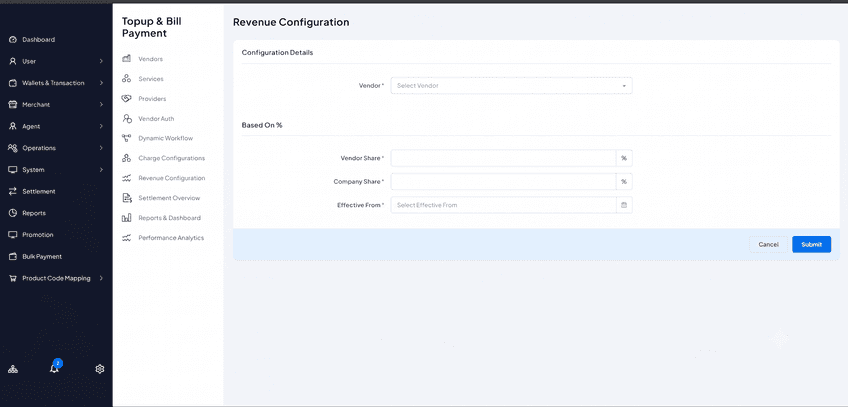Image resolution: width=848 pixels, height=407 pixels.
Task: Focus the Company Share input field
Action: coord(503,182)
